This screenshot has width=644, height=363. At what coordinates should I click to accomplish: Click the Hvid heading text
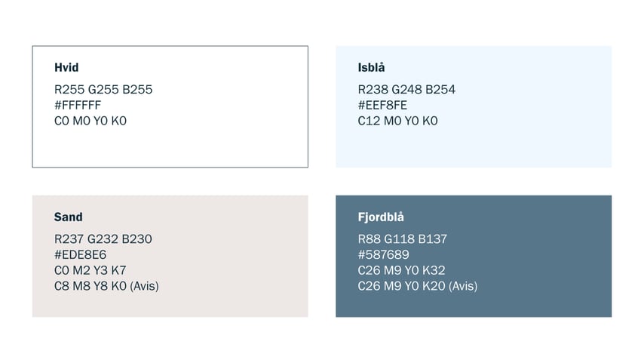(66, 67)
